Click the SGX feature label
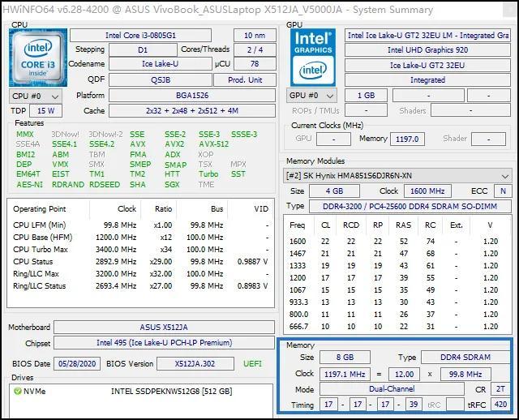This screenshot has height=420, width=519. point(172,185)
